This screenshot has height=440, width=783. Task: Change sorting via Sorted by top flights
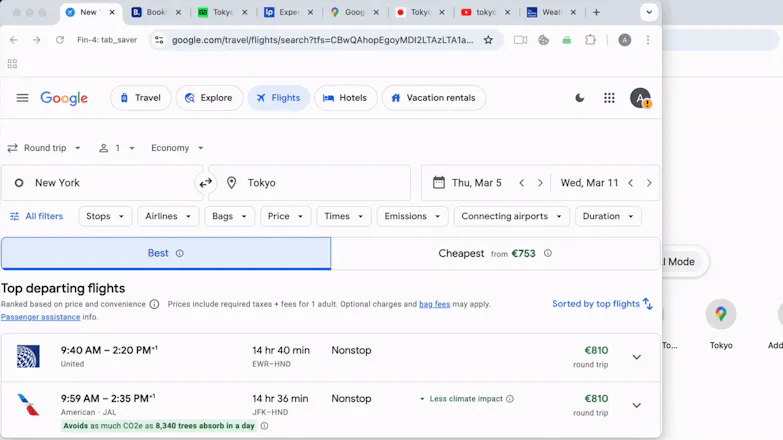602,304
